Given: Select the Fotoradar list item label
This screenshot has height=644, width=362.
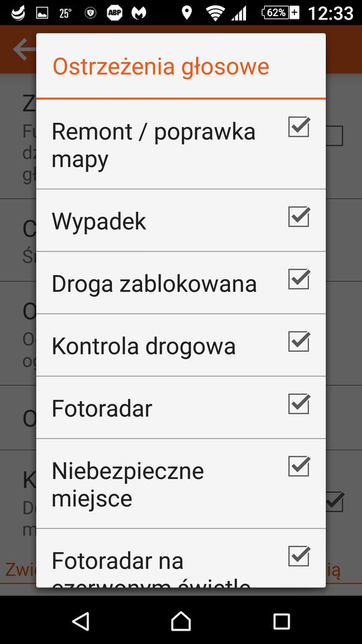Looking at the screenshot, I should point(102,409).
